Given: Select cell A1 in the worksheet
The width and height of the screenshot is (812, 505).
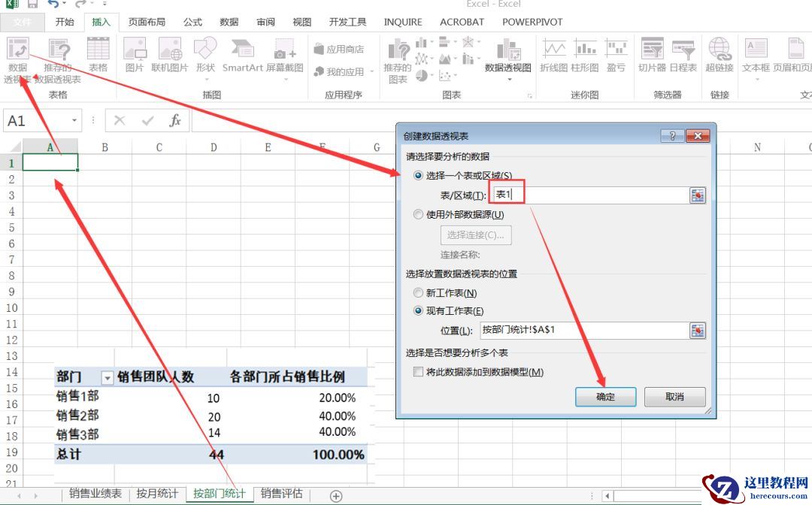Looking at the screenshot, I should pyautogui.click(x=50, y=162).
